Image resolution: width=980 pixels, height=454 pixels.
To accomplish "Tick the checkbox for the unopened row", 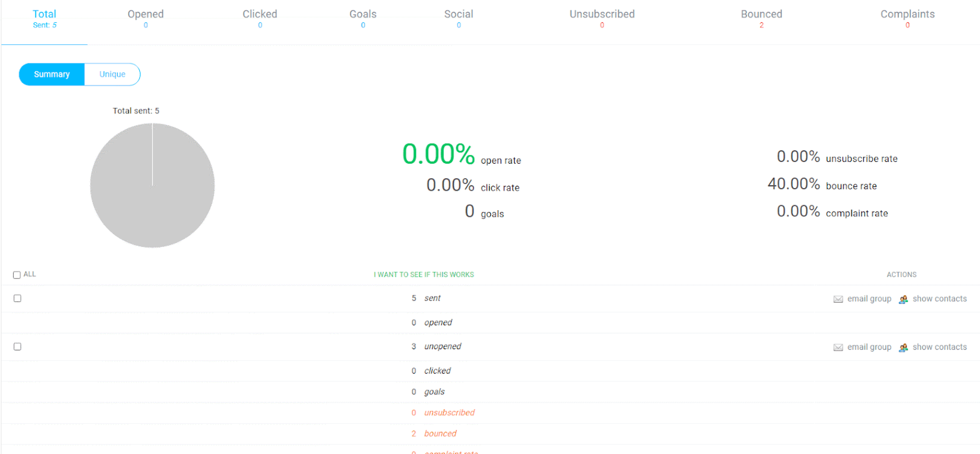I will [17, 347].
